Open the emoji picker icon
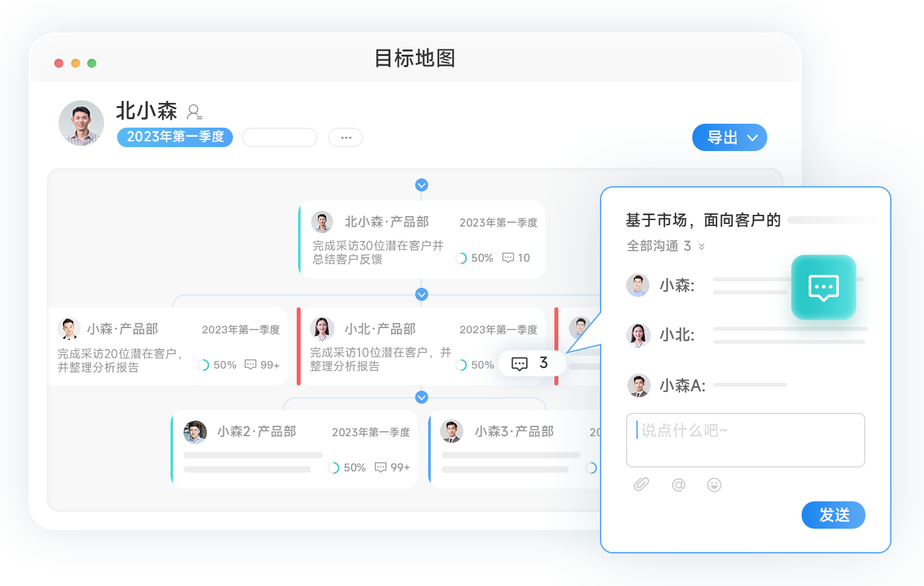 pos(714,484)
